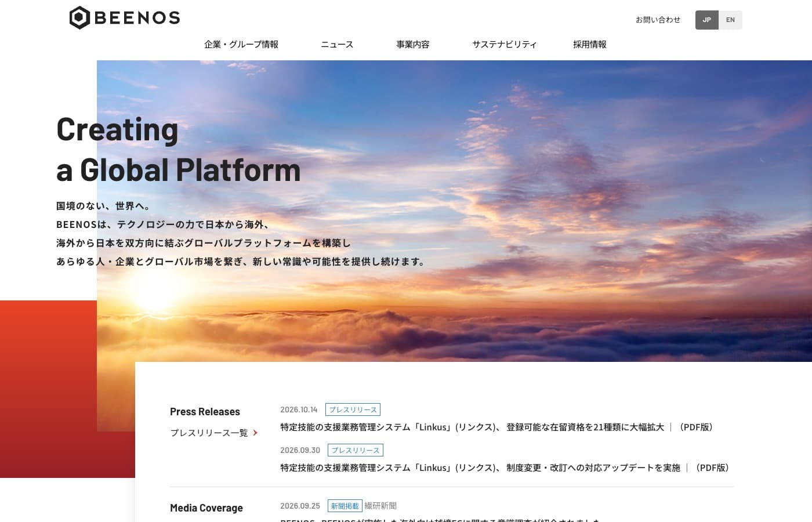Viewport: 812px width, 522px height.
Task: Click the BEENOS wordmark text
Action: tap(137, 18)
